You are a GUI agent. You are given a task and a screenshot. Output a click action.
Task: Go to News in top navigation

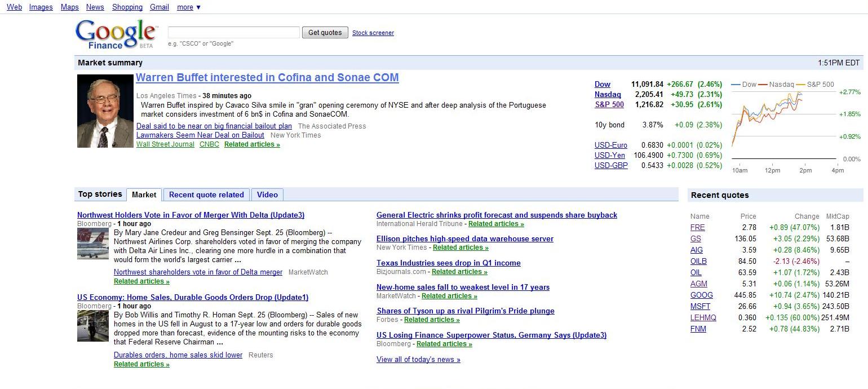pyautogui.click(x=95, y=7)
